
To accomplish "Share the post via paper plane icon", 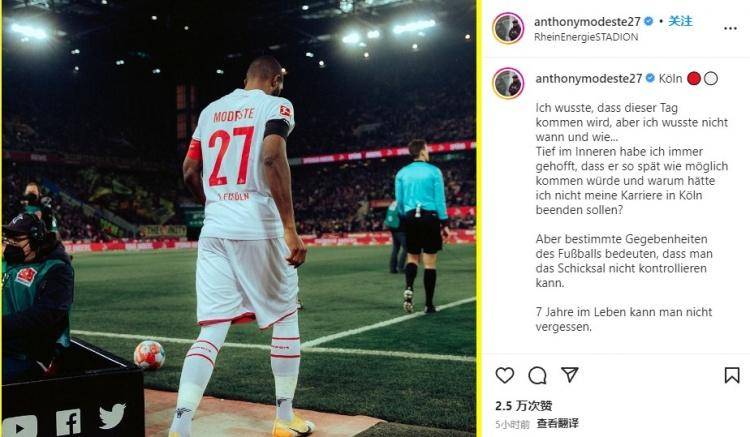I will click(x=570, y=375).
